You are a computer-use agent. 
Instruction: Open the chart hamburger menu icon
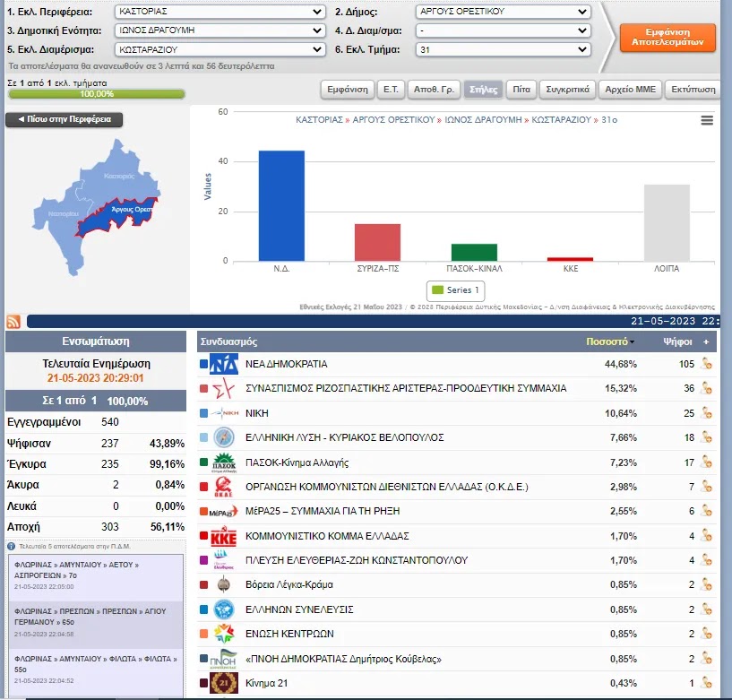(707, 120)
